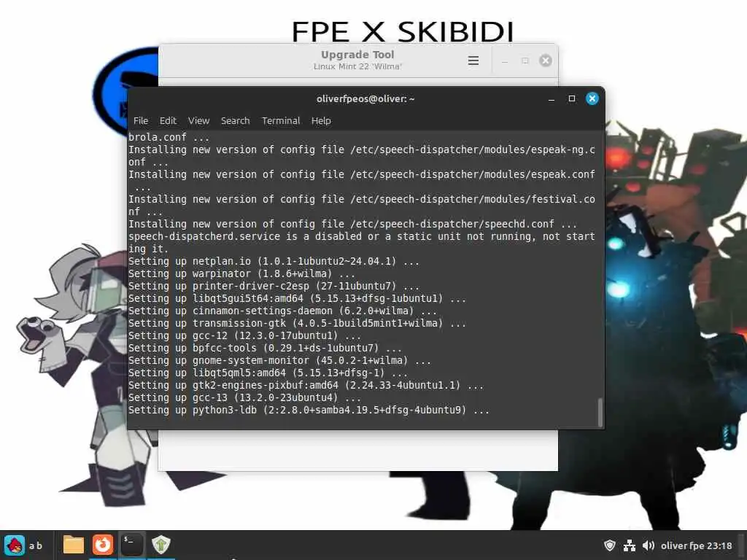Open the clock showing oliver fpe 23:18
Viewport: 747px width, 560px height.
[x=696, y=545]
